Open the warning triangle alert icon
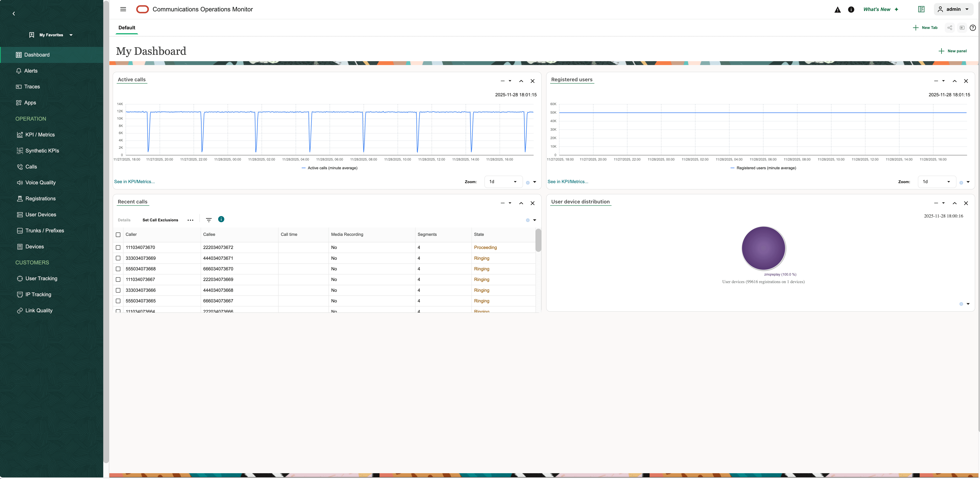 click(x=838, y=9)
